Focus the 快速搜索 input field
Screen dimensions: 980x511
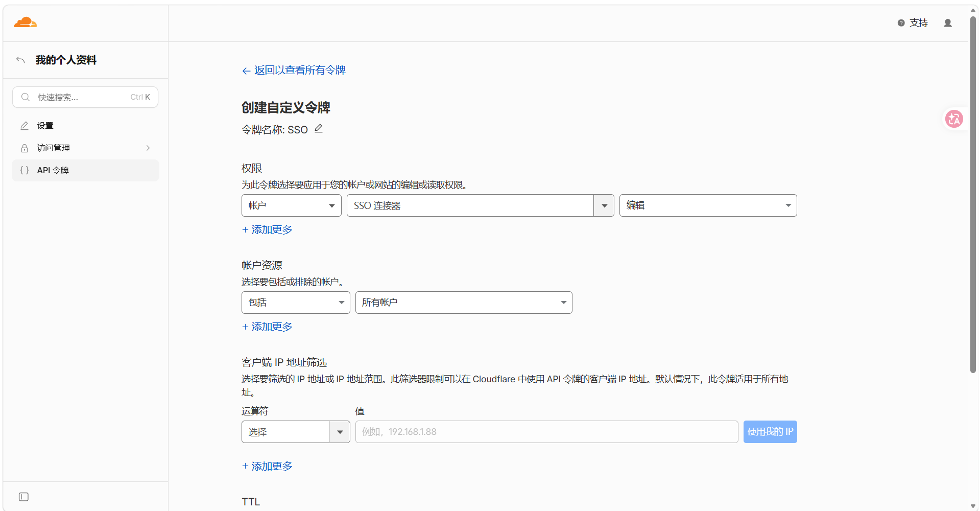pos(85,97)
